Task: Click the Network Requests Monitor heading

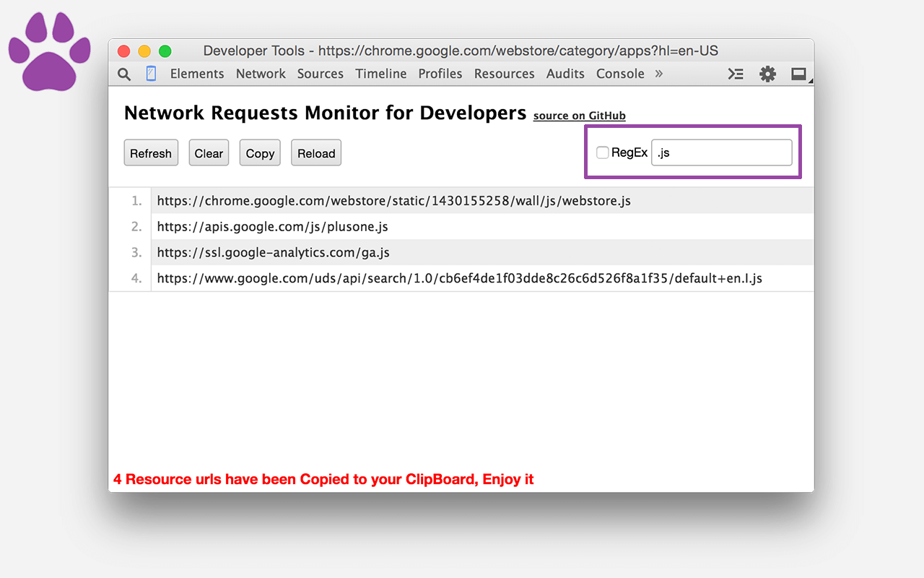Action: [x=325, y=113]
